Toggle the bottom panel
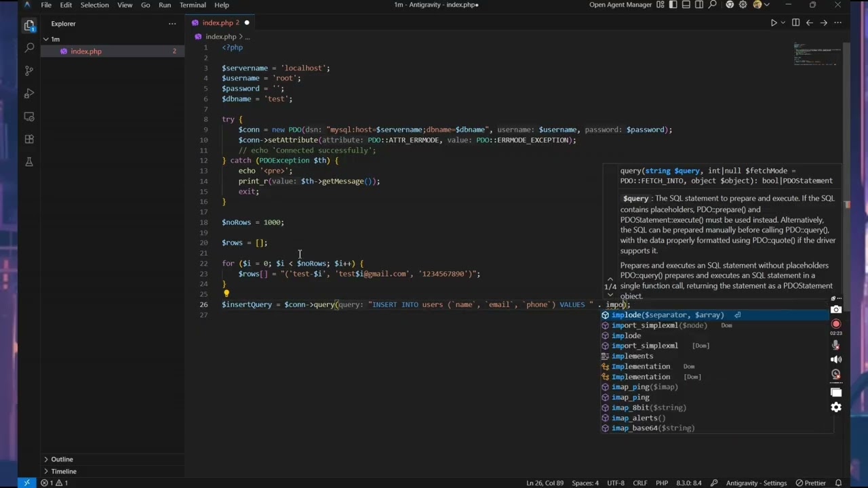The height and width of the screenshot is (488, 868). pos(686,5)
